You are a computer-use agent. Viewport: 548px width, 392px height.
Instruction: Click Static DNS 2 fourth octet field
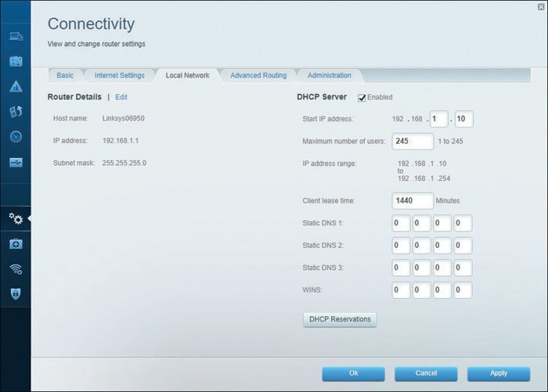coord(463,245)
